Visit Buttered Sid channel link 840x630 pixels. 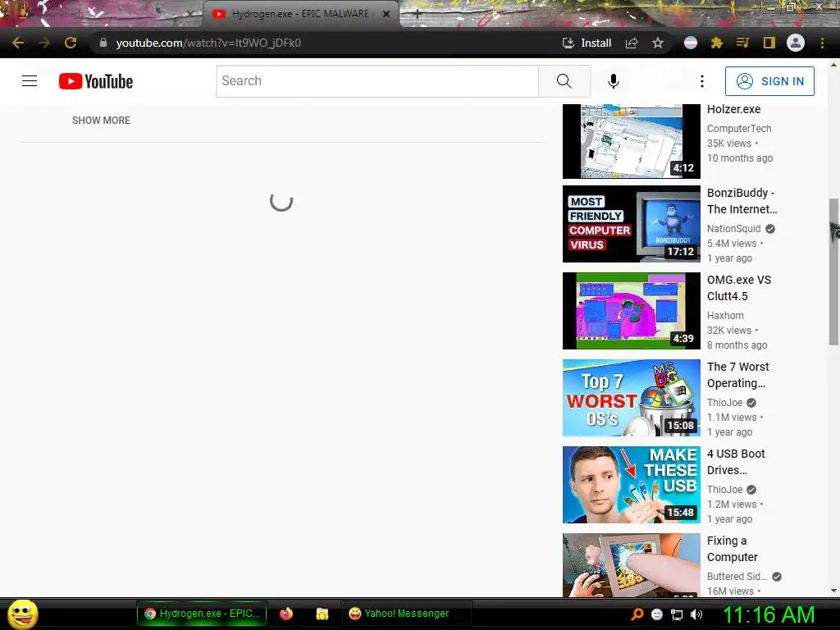737,577
